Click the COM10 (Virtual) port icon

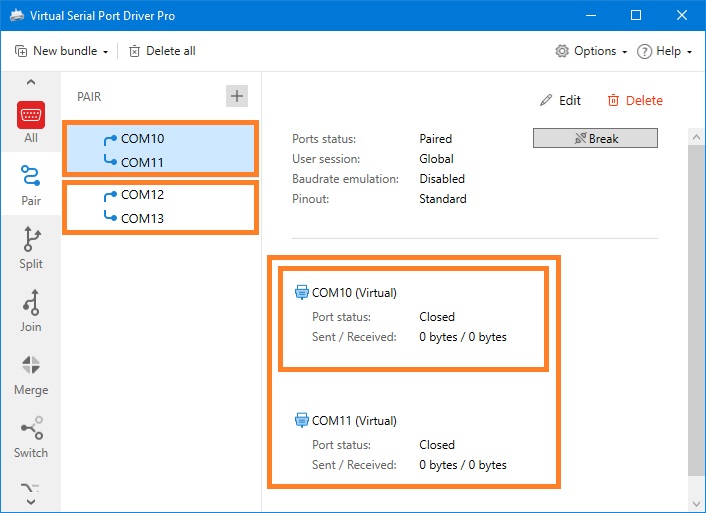[x=301, y=292]
